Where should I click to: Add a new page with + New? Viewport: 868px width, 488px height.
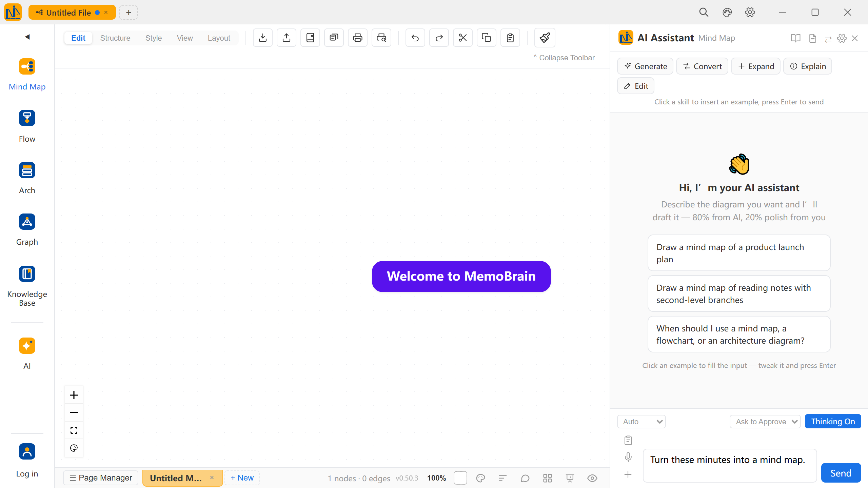pos(242,478)
